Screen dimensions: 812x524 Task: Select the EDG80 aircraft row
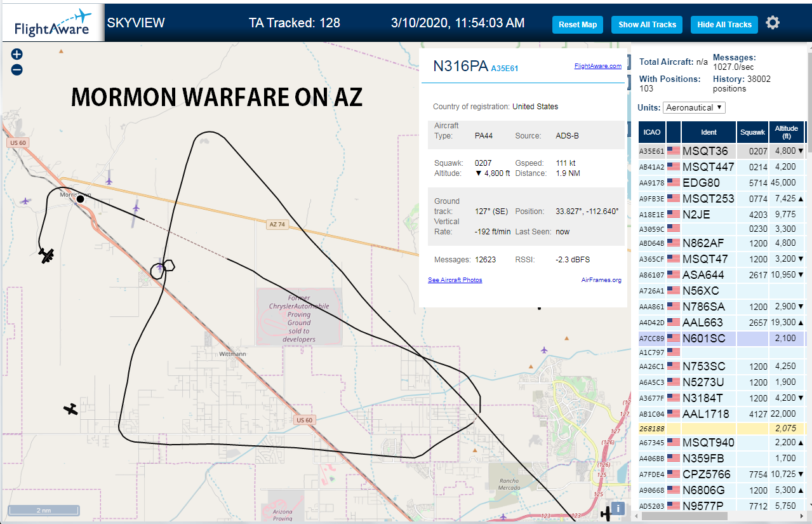click(722, 182)
